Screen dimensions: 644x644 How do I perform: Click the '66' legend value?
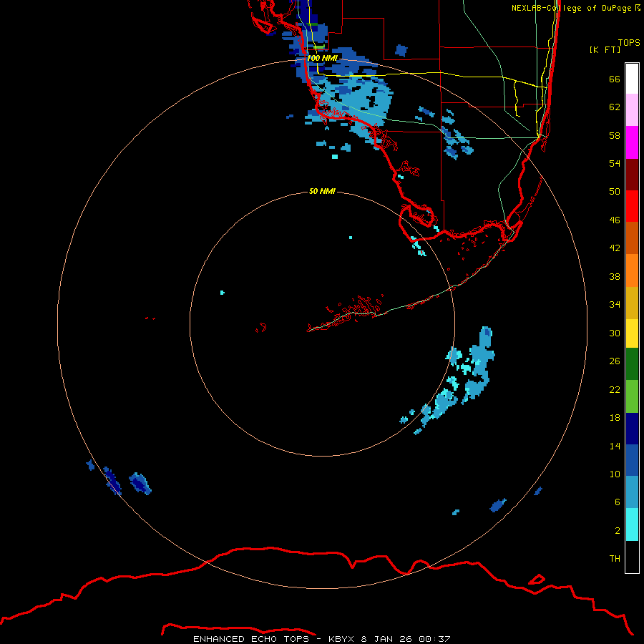point(615,79)
